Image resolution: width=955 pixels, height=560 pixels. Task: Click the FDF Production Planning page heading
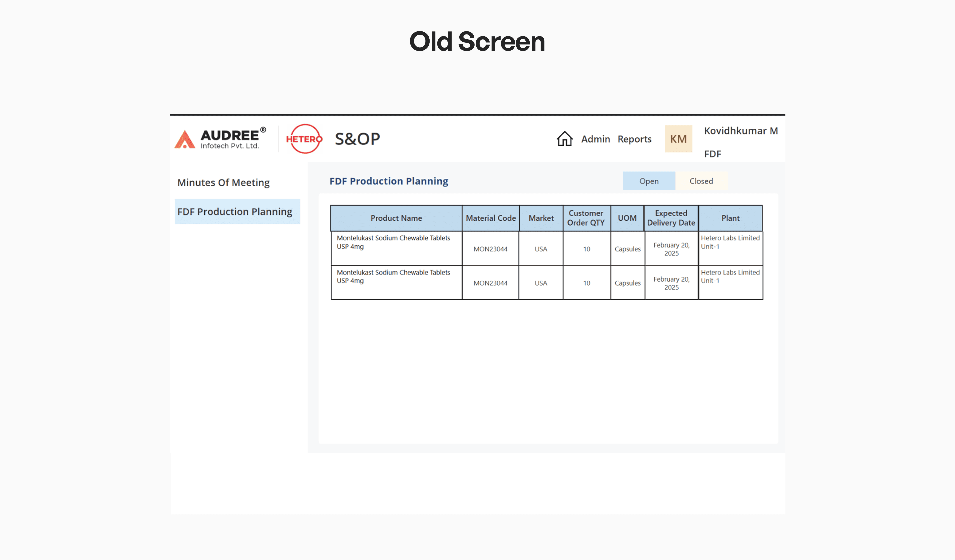[389, 181]
